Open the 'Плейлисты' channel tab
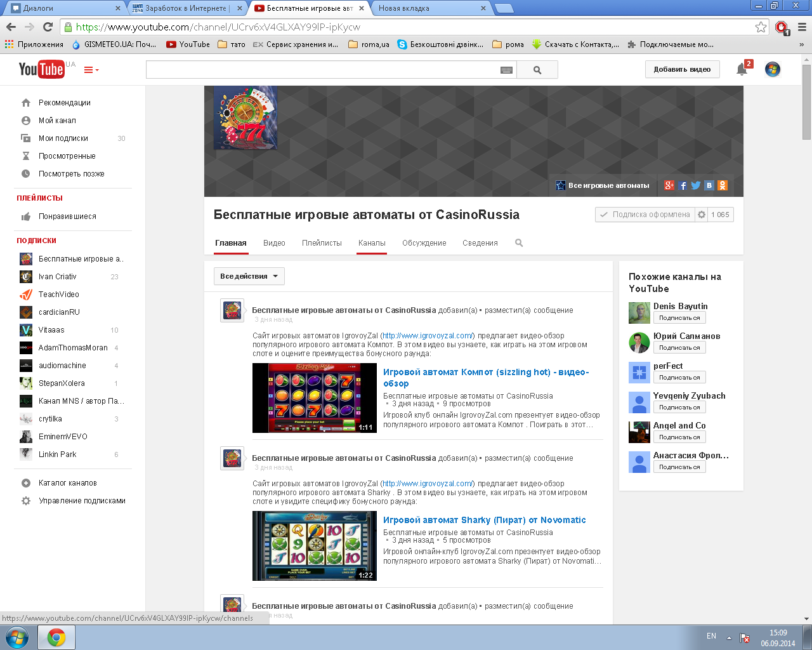This screenshot has height=650, width=812. tap(322, 243)
